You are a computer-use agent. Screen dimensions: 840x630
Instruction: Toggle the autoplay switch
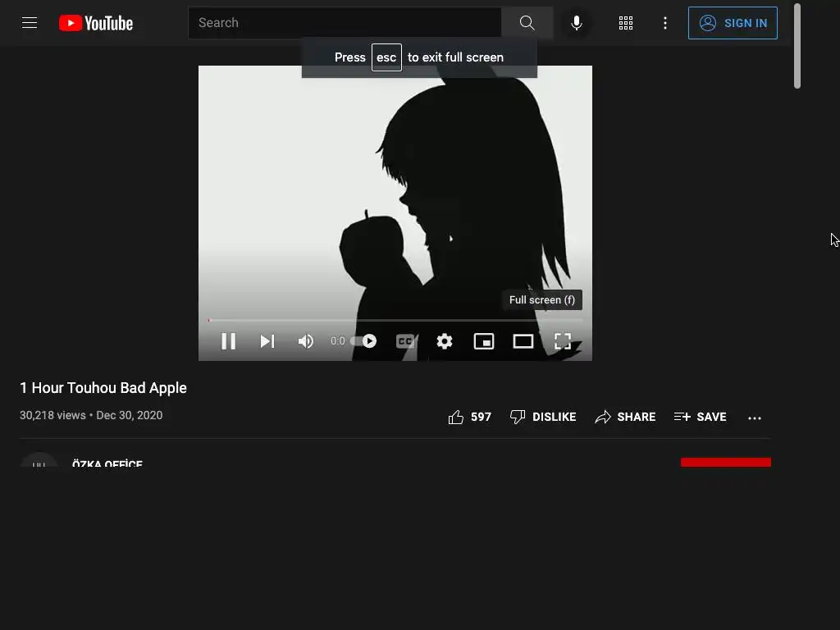tap(363, 341)
